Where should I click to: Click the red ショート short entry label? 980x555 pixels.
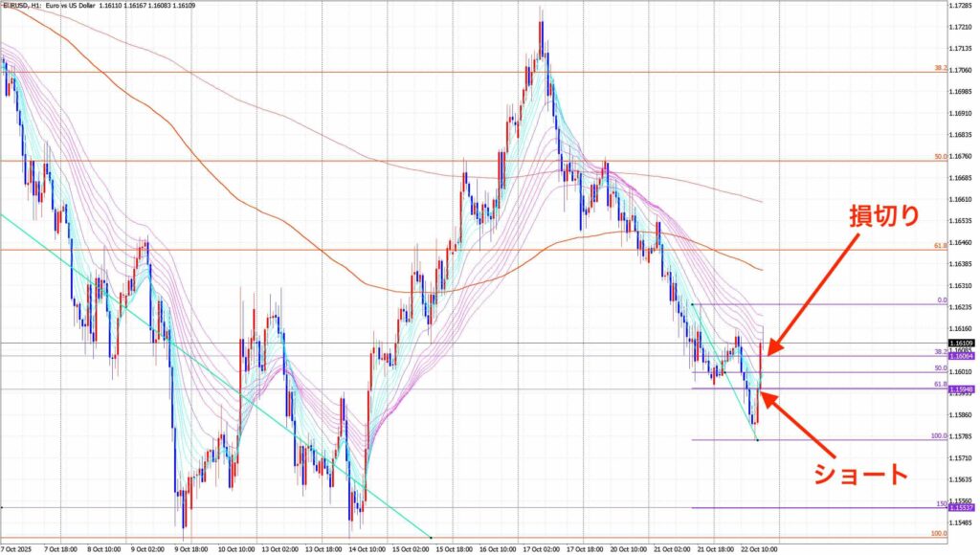pos(861,472)
